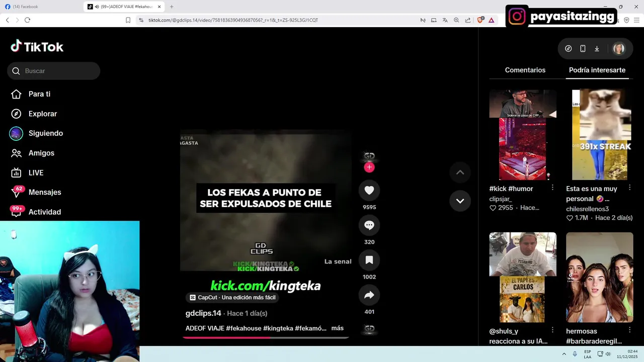
Task: Open a new browser tab
Action: [172, 7]
